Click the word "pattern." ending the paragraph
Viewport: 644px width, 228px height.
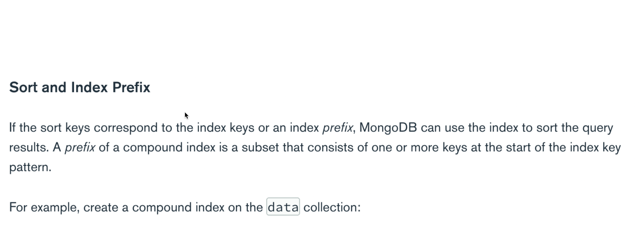30,167
